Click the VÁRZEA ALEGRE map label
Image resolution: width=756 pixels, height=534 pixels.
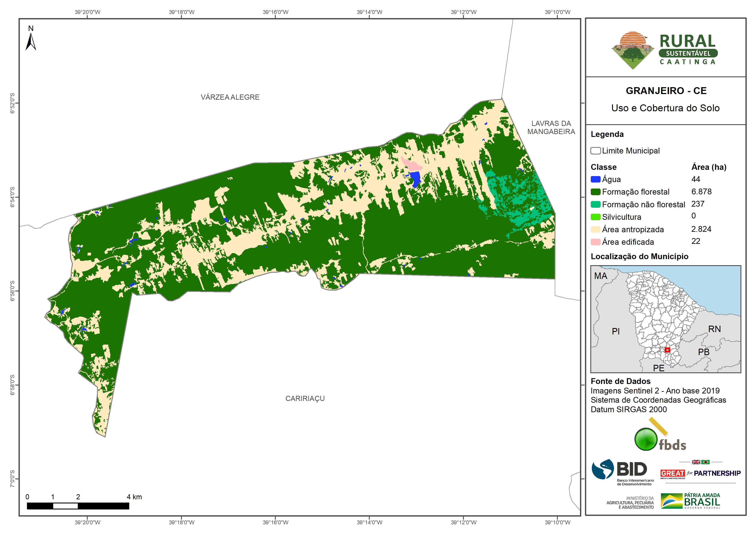pyautogui.click(x=230, y=97)
